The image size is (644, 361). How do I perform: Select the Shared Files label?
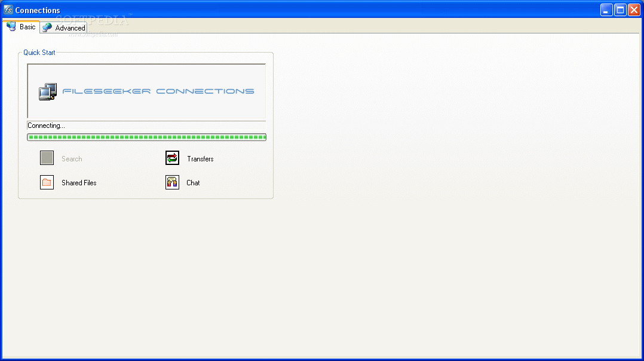79,183
